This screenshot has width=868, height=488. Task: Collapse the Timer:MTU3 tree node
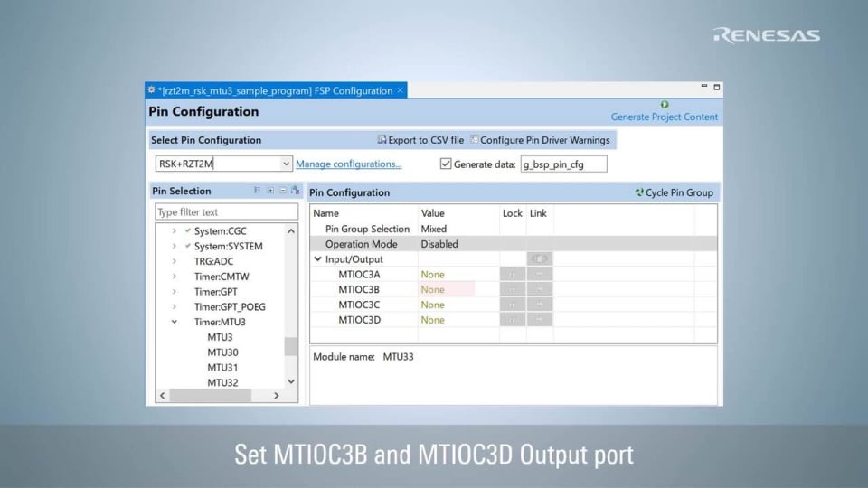(175, 322)
